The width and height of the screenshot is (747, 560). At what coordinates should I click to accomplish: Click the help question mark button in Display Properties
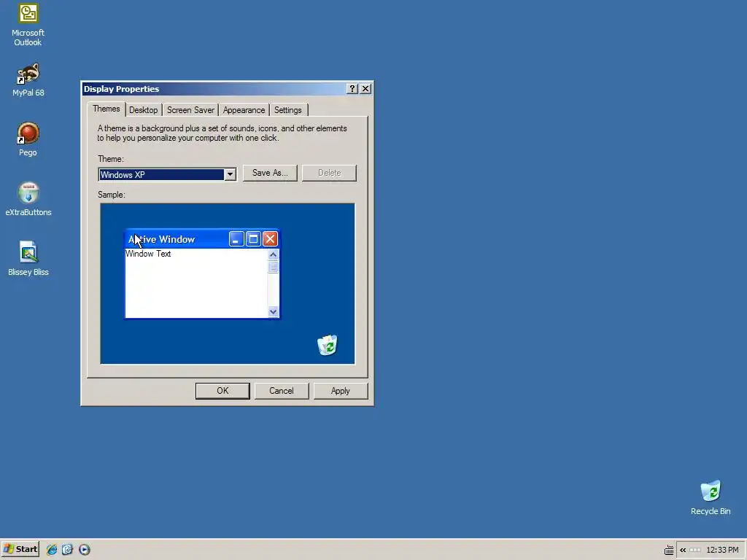tap(352, 88)
